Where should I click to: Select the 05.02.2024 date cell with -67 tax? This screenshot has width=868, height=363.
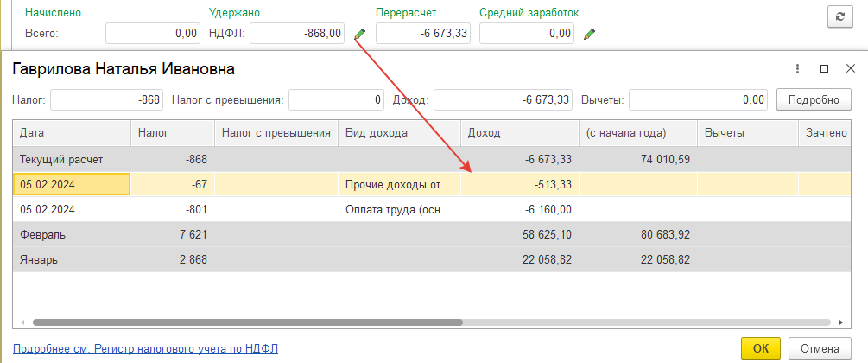click(72, 185)
